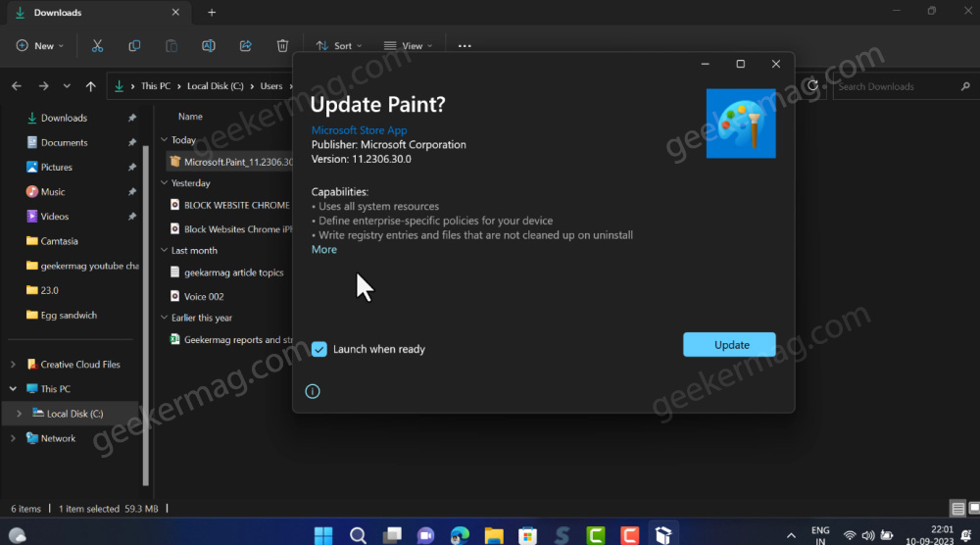
Task: Click the Rename icon in File Explorer toolbar
Action: [x=208, y=46]
